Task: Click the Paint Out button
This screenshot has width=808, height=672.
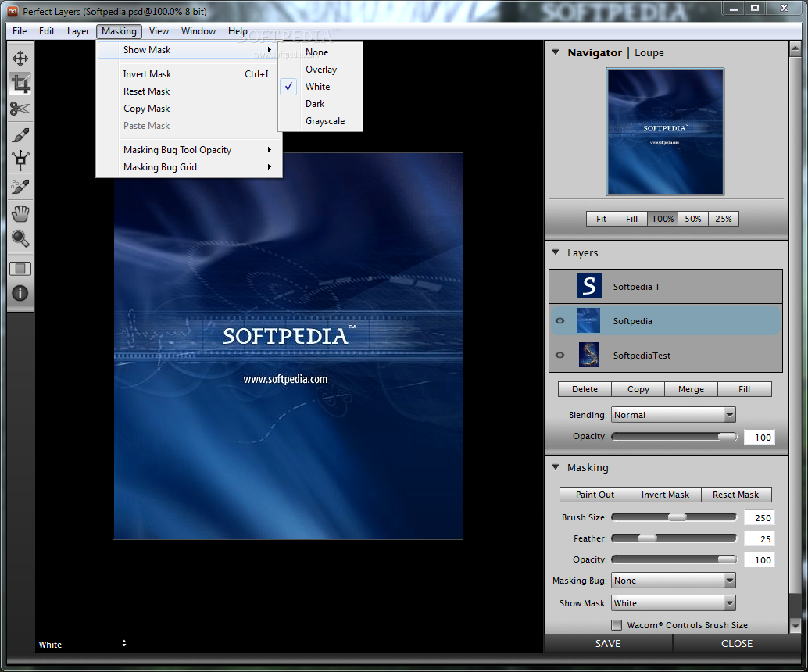Action: click(595, 495)
